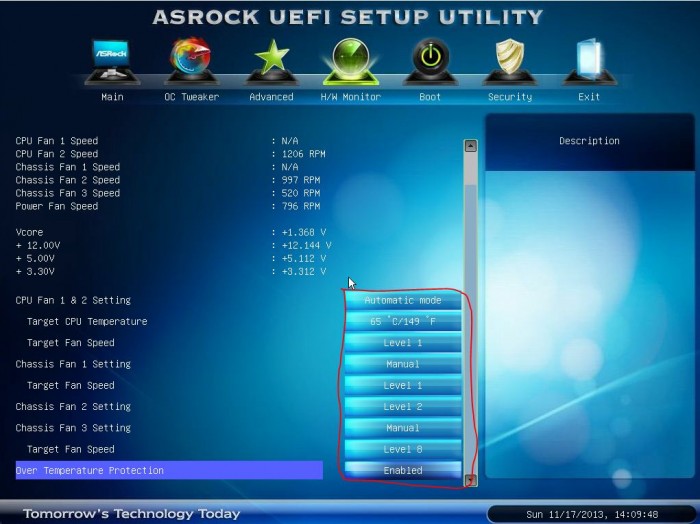Select the CPU Fan 1 & 2 Setting label

pos(73,300)
